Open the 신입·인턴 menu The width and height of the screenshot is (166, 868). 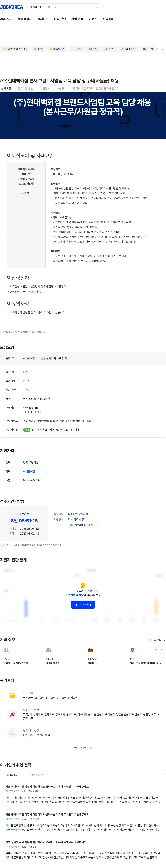(60, 19)
